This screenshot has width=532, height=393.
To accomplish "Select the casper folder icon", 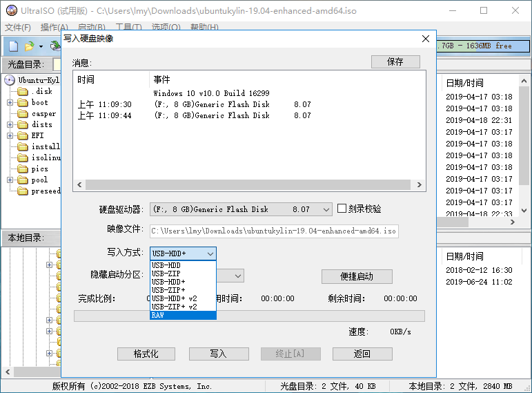I will tap(23, 114).
